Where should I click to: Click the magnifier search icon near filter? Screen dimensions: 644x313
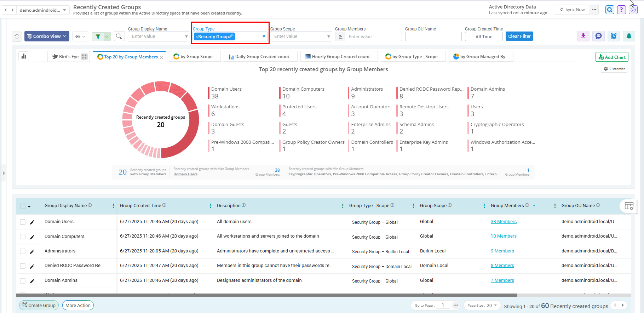[119, 36]
